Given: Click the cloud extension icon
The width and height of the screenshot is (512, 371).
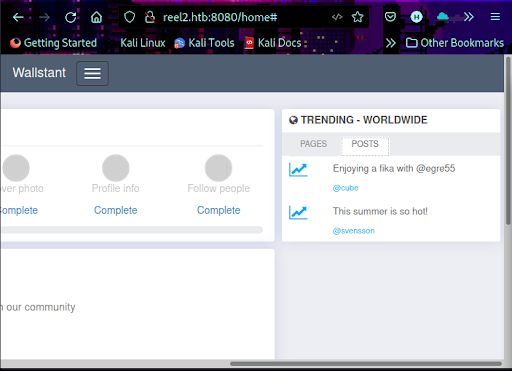Looking at the screenshot, I should coord(442,16).
